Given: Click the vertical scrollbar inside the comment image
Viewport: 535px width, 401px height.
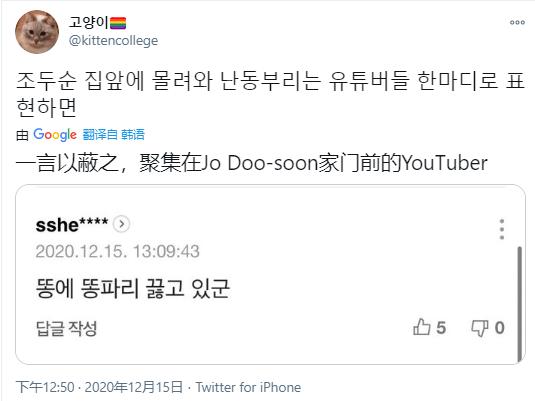Looking at the screenshot, I should click(x=520, y=304).
